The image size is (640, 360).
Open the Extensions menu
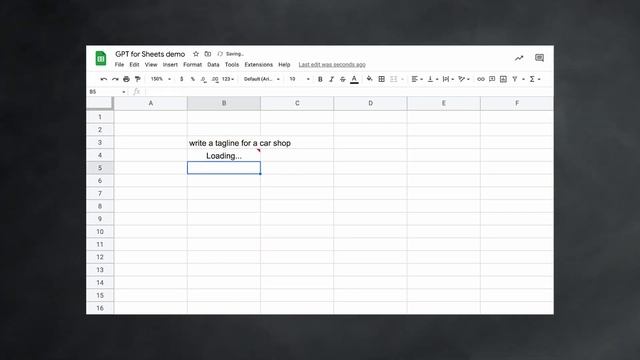coord(259,64)
